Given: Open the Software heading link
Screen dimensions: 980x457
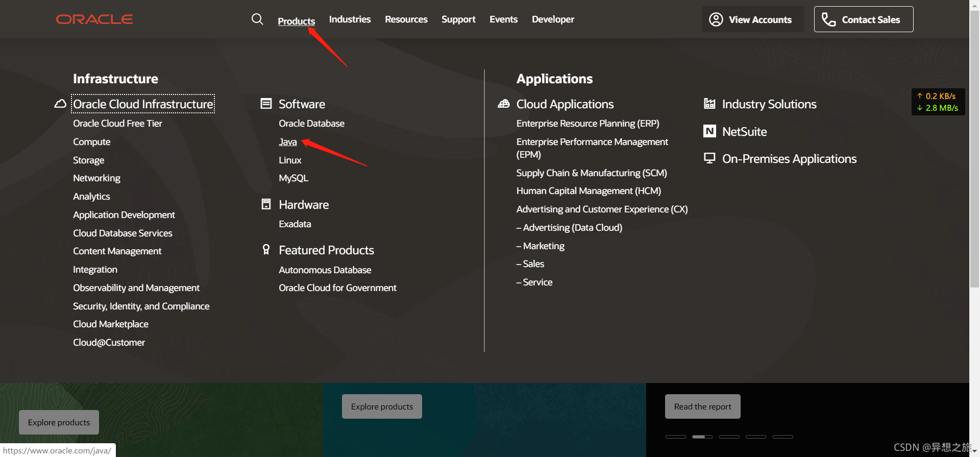Looking at the screenshot, I should (x=302, y=104).
